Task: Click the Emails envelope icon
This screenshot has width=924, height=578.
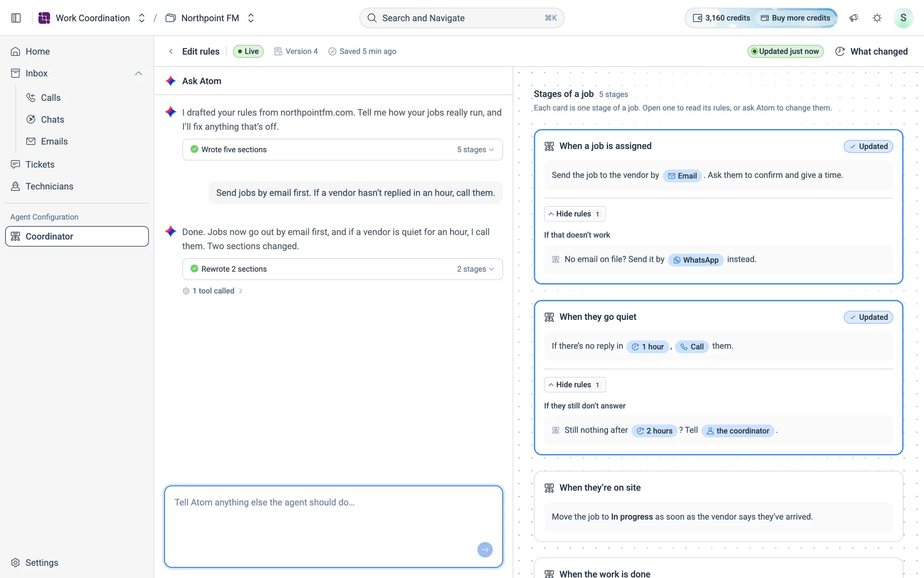Action: [x=31, y=141]
